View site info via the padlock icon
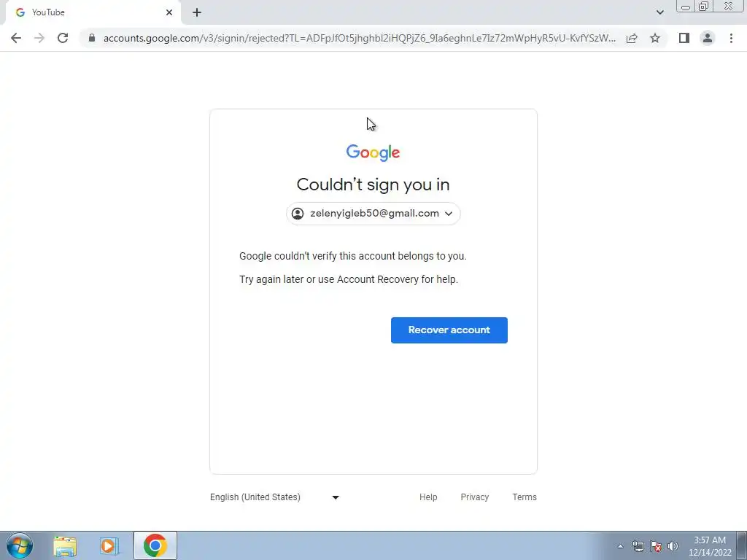The width and height of the screenshot is (747, 560). [x=92, y=38]
